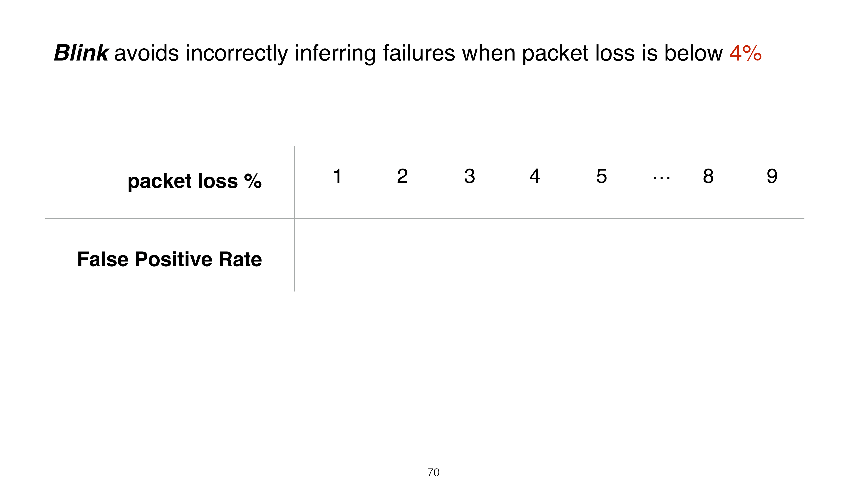Click packet loss value 3

pos(469,176)
